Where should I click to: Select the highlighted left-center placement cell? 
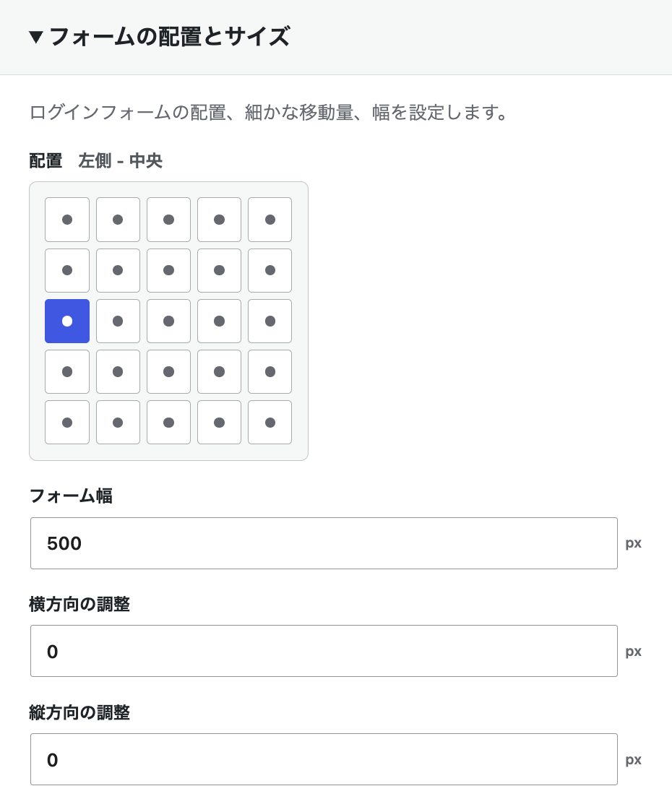tap(67, 321)
